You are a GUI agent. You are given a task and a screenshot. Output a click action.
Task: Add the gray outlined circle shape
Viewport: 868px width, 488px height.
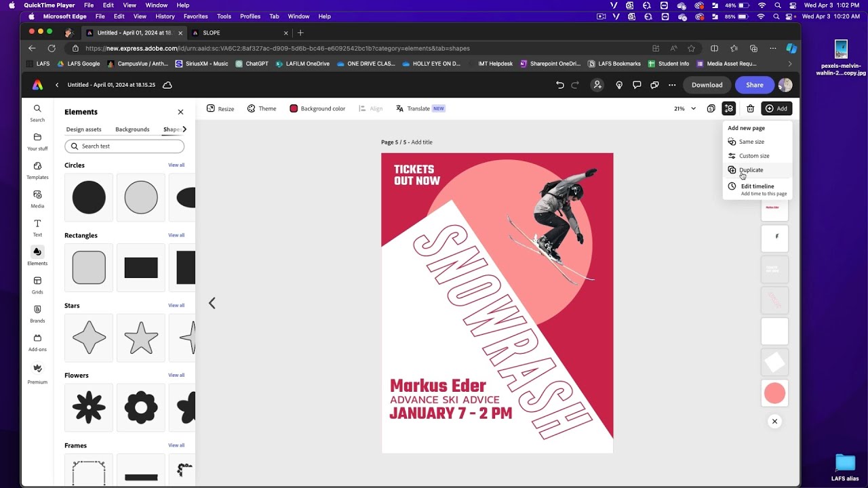point(141,197)
